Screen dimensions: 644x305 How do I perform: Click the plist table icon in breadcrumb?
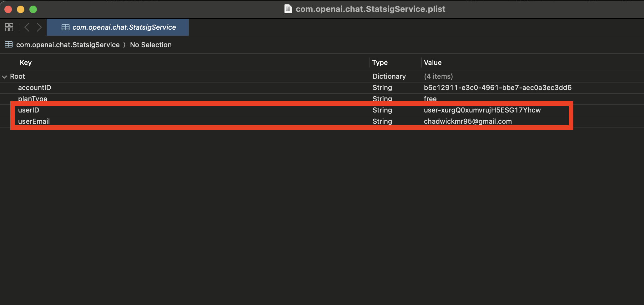[9, 45]
